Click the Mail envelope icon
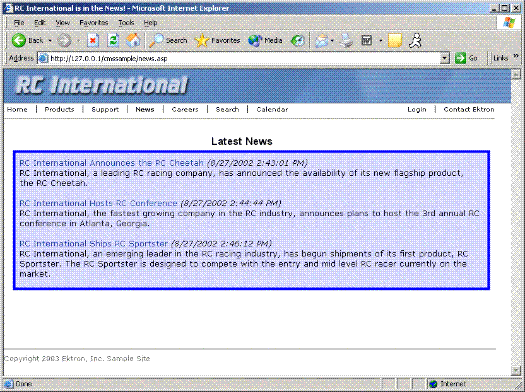This screenshot has width=525, height=392. [321, 41]
